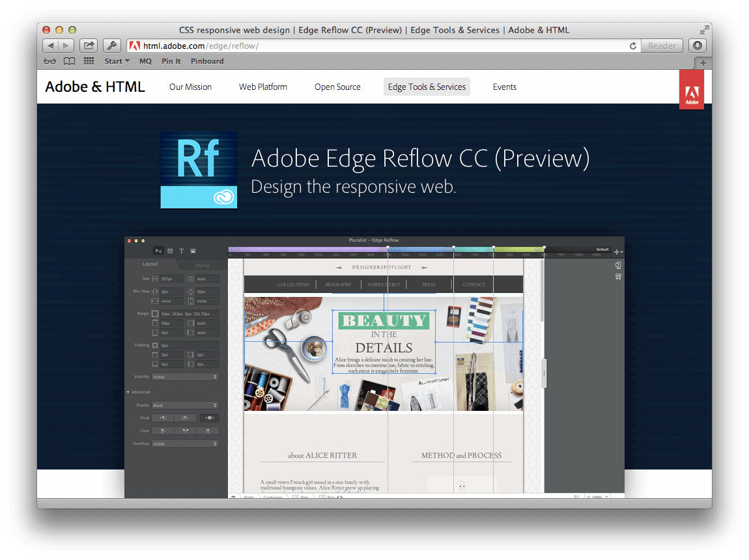Click the purple breakpoint bar
The height and width of the screenshot is (560, 749).
307,249
